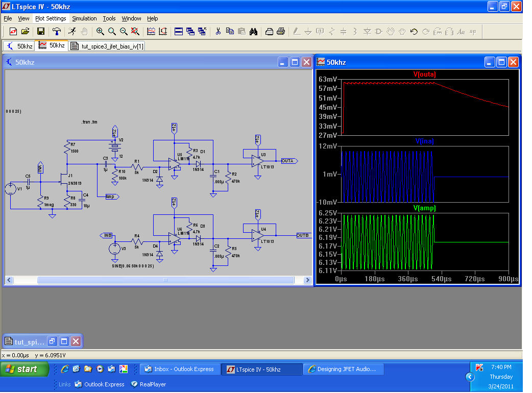
Task: Click Zoom to Fit crossed magnifier icon
Action: coord(135,32)
